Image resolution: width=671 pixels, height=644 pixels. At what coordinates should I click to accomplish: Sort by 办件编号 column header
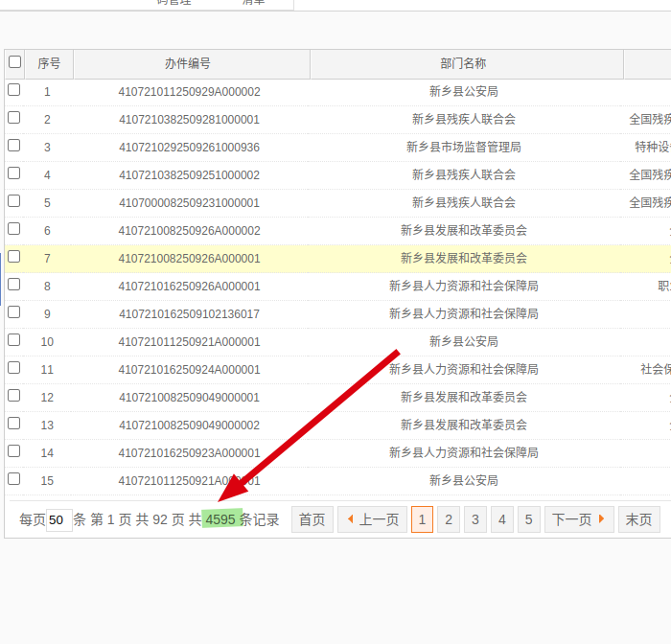click(x=188, y=64)
